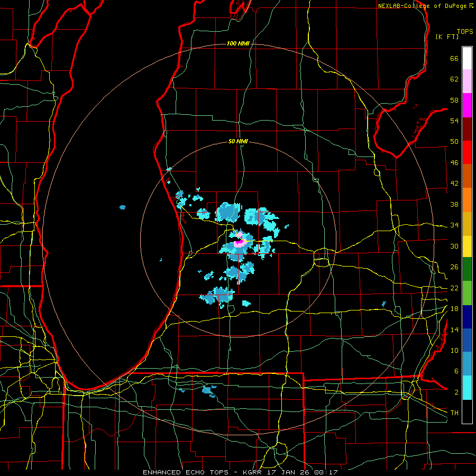
Task: Click legend value 18
Action: 454,309
